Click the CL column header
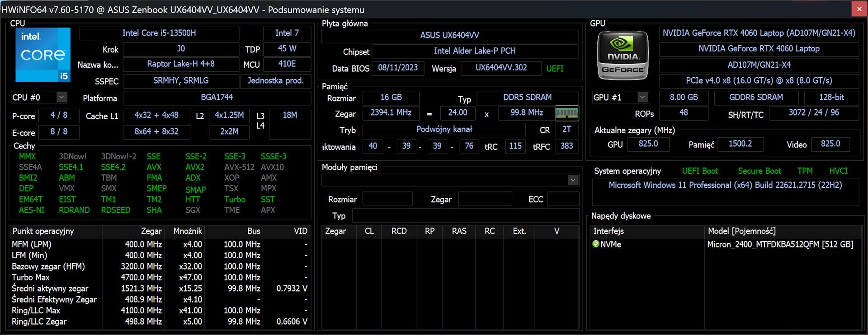 tap(369, 231)
